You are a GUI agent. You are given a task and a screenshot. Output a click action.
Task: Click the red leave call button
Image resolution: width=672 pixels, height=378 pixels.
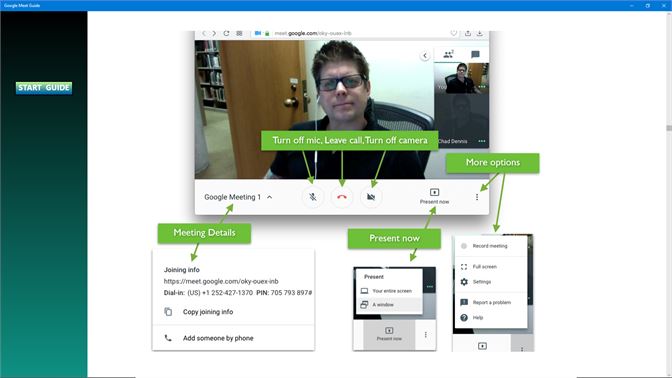pos(342,197)
